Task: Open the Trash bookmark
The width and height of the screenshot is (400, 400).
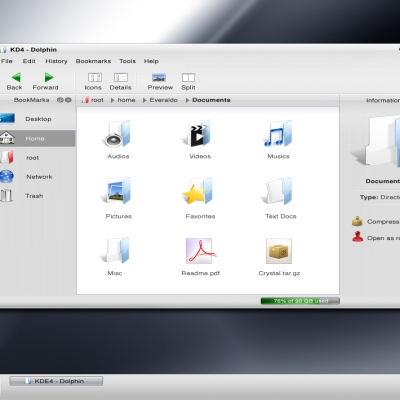Action: 38,196
